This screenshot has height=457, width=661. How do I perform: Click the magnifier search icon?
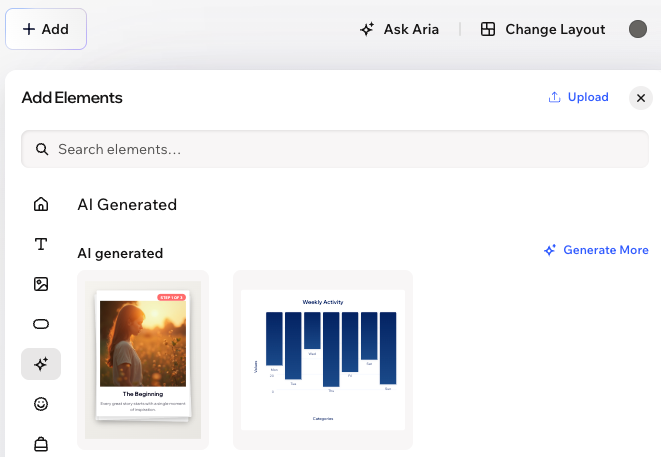42,149
